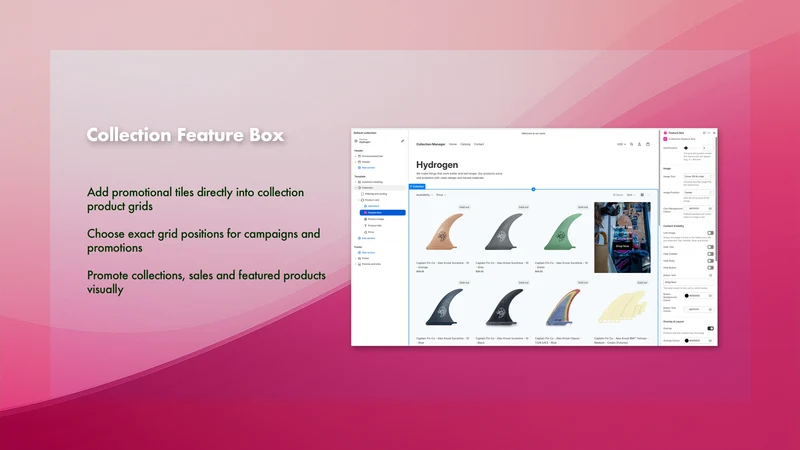Click the blue add-section circle on Collection outline
The image size is (800, 450).
tap(534, 189)
